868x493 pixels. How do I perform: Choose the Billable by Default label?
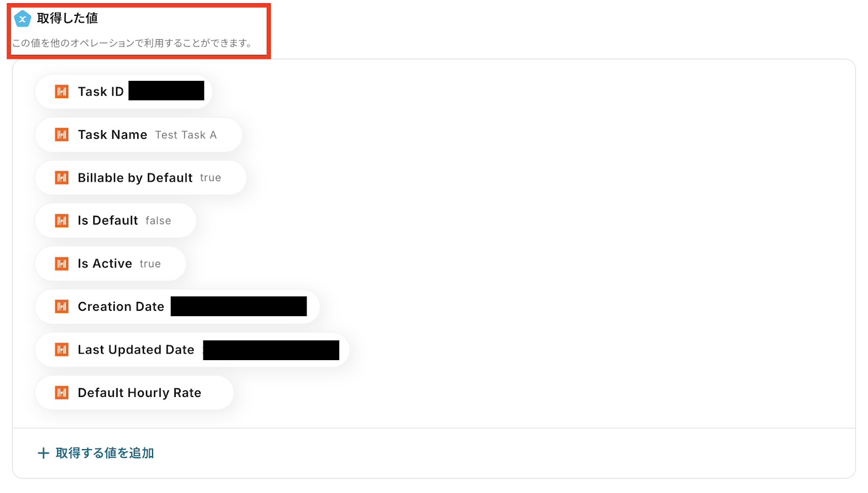pyautogui.click(x=135, y=177)
